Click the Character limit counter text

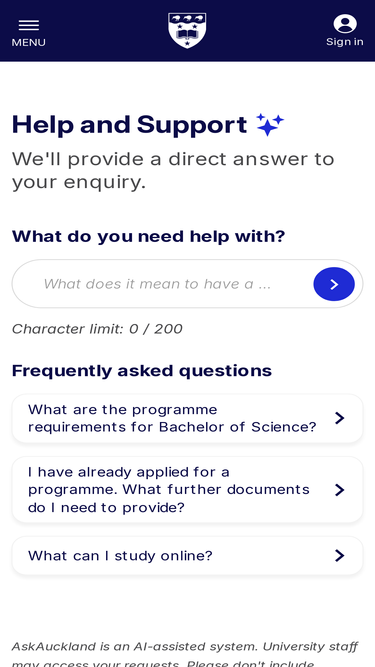pyautogui.click(x=97, y=329)
